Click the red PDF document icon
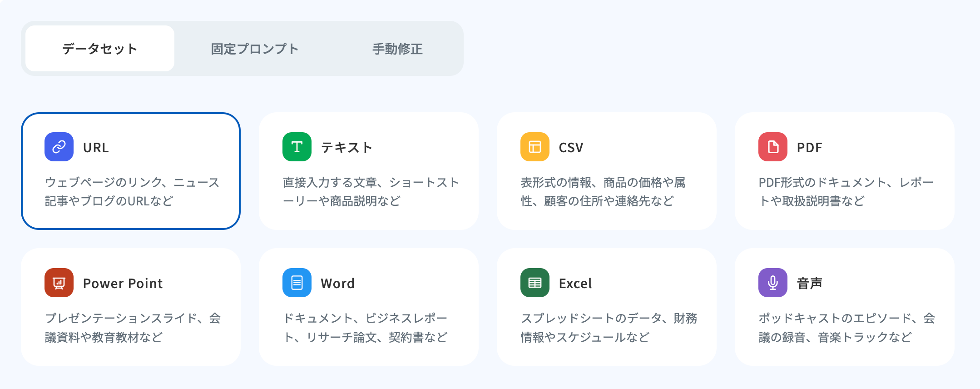This screenshot has width=980, height=389. click(773, 147)
